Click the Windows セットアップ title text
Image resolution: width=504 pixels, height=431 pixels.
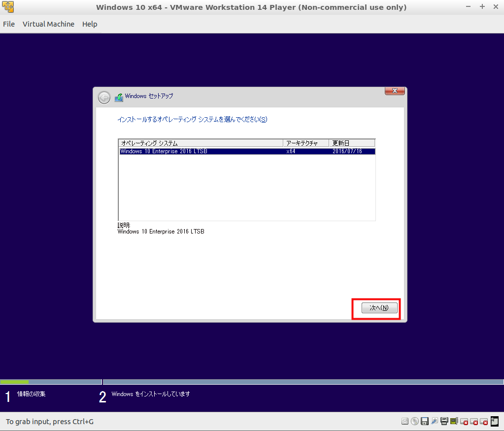[x=149, y=96]
